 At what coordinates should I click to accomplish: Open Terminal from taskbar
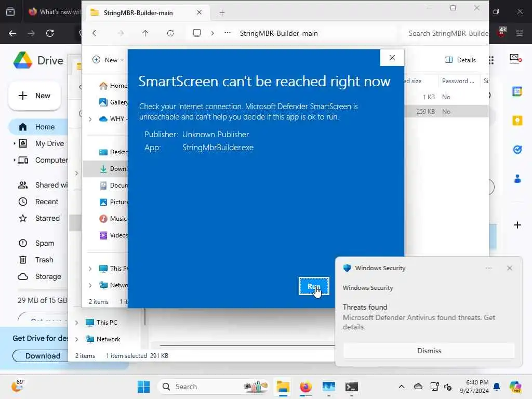point(352,387)
